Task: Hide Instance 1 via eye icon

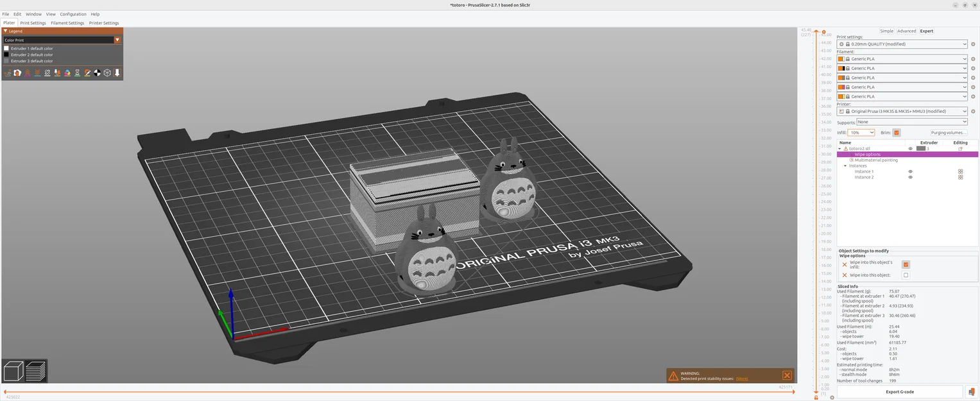Action: pos(910,172)
